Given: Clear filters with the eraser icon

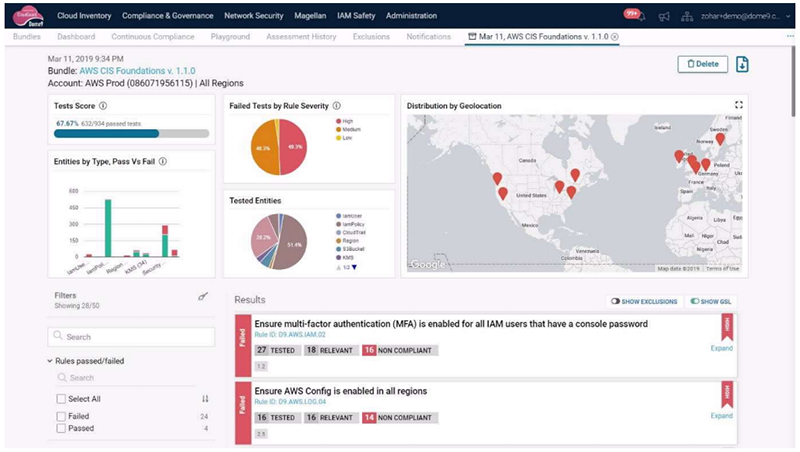Looking at the screenshot, I should click(x=203, y=296).
